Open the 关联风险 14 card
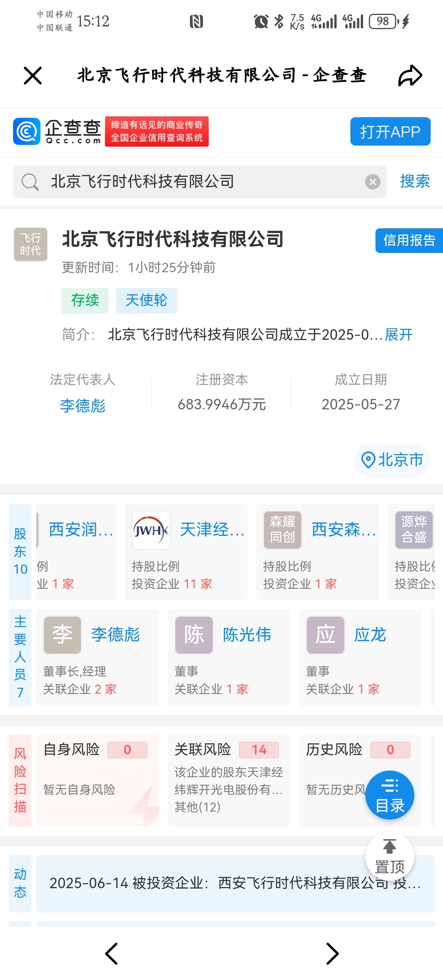 [229, 781]
